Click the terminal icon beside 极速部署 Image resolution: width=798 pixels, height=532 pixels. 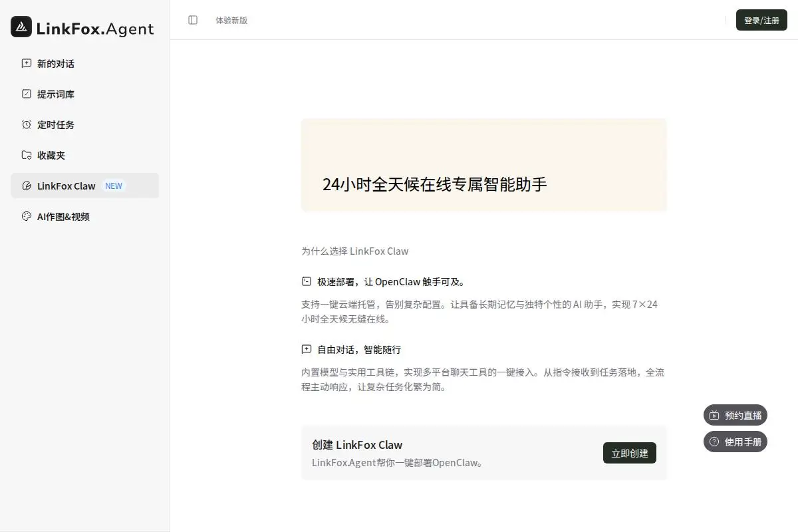tap(307, 282)
